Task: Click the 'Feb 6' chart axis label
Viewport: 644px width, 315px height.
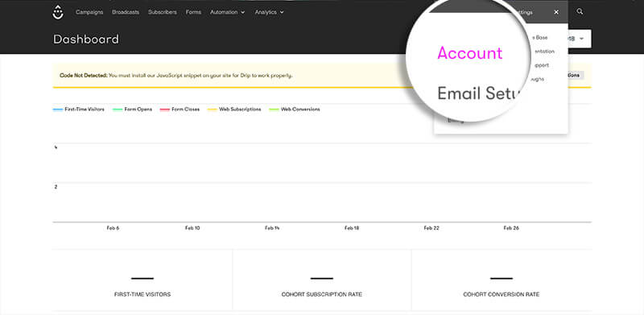Action: point(113,228)
